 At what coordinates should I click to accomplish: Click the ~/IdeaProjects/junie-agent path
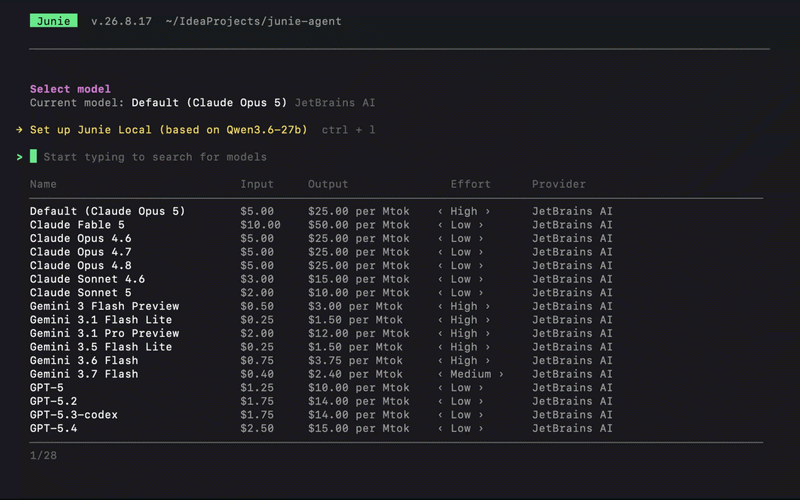click(x=254, y=21)
